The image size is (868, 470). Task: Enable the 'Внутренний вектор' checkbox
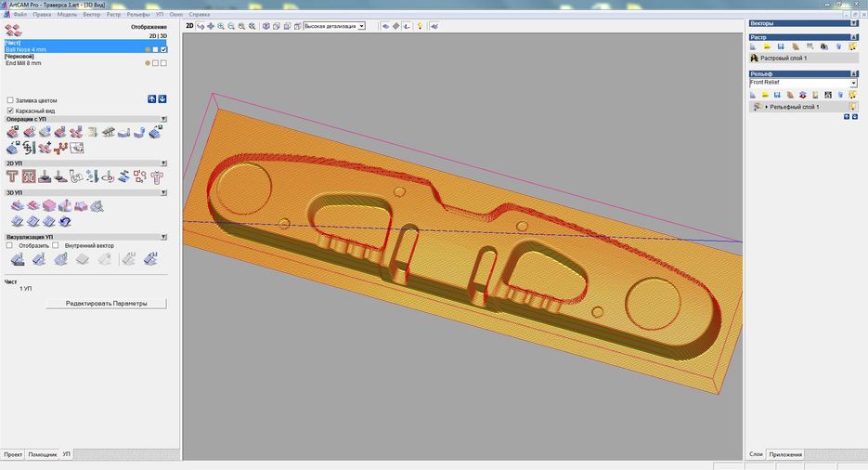point(56,245)
